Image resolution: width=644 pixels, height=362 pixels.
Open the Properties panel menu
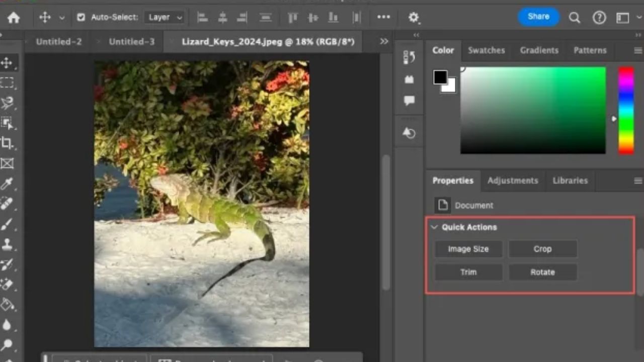[638, 180]
